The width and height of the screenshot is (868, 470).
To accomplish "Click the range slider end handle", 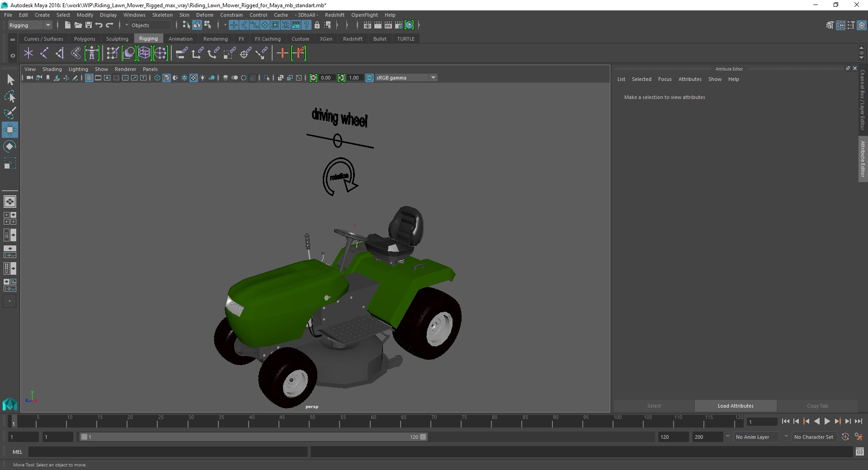I will pos(423,437).
